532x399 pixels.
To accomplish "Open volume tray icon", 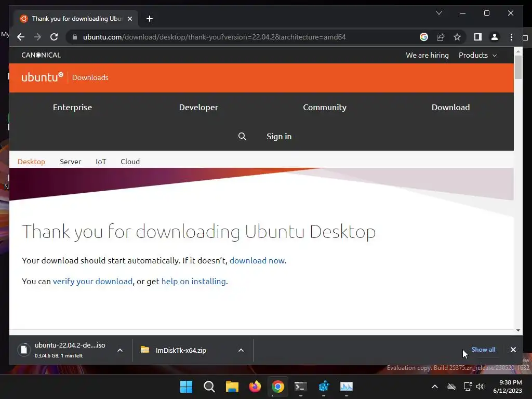I will [x=480, y=387].
